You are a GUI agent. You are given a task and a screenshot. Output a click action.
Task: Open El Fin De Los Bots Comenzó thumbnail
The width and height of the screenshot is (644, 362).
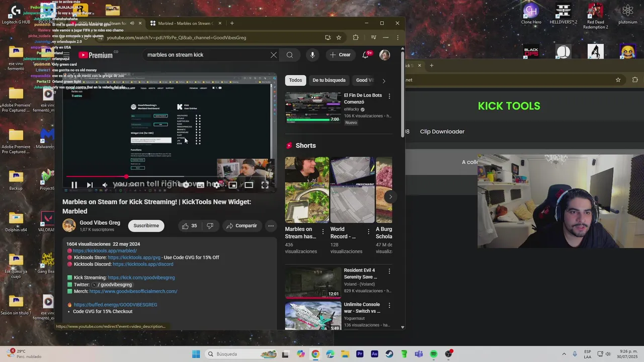pyautogui.click(x=313, y=107)
